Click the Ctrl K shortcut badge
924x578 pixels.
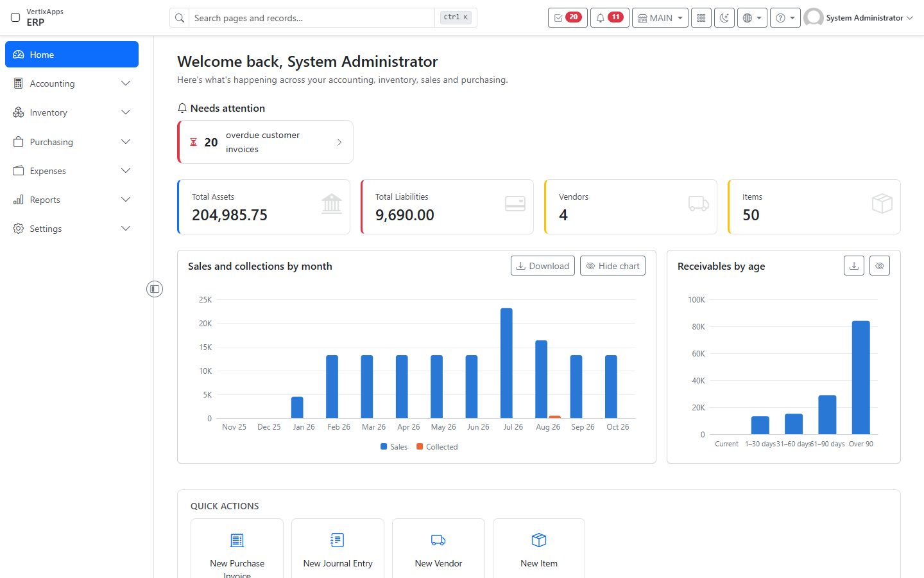pos(456,17)
